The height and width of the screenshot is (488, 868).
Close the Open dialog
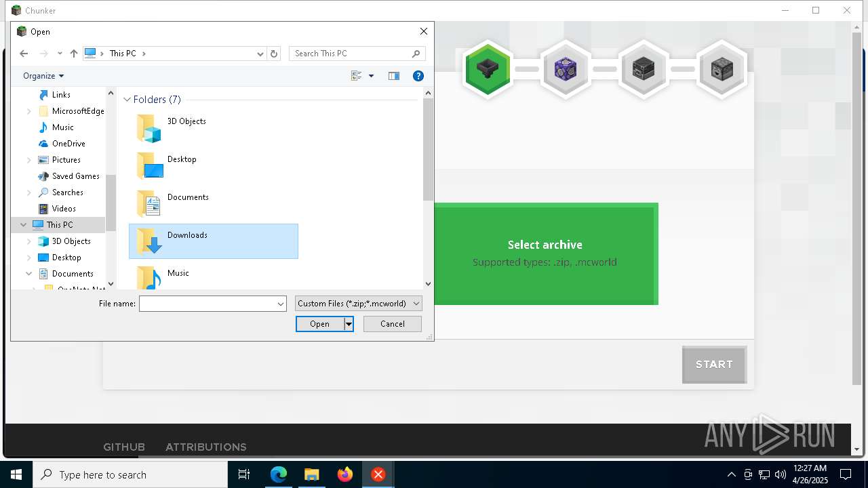pyautogui.click(x=424, y=31)
